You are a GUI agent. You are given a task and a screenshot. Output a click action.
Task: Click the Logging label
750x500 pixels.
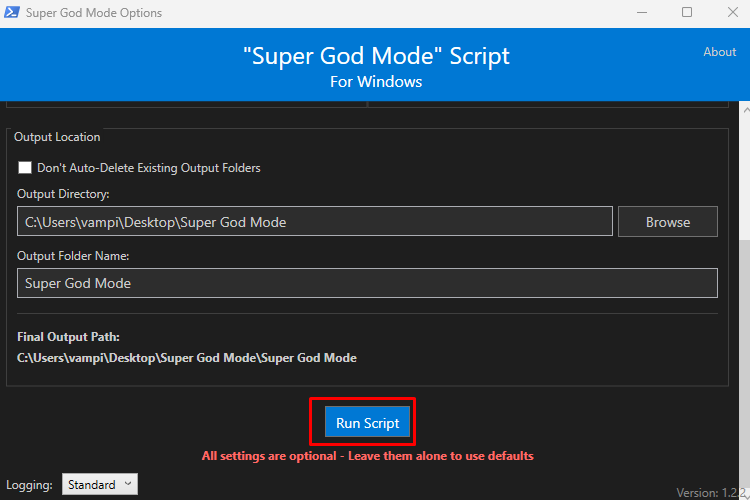(29, 485)
